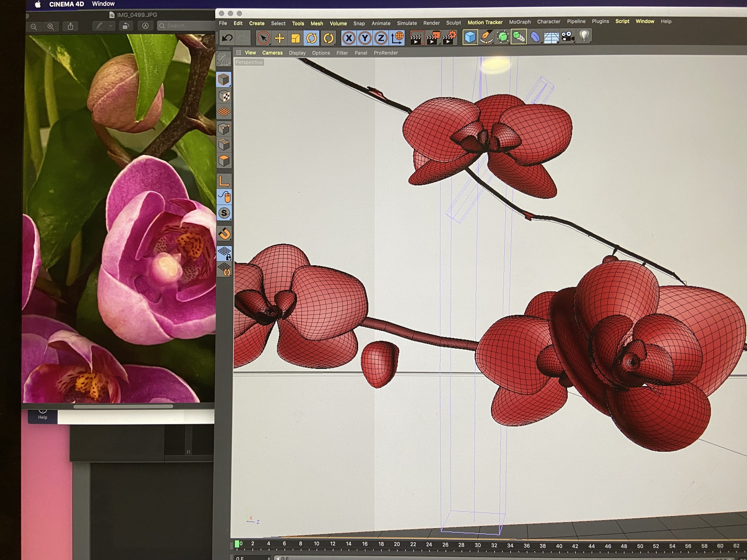Screen dimensions: 747x560
Task: Click the Share icon in Preview
Action: [70, 26]
